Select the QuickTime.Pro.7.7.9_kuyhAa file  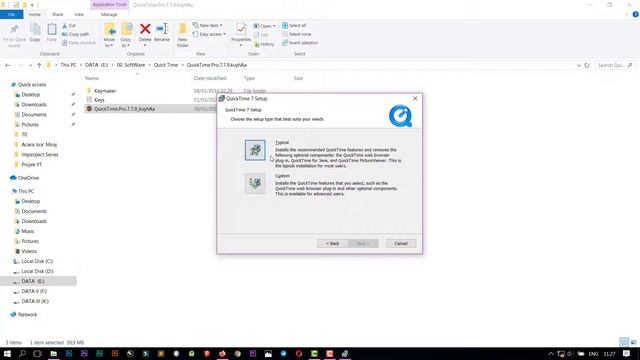point(124,109)
